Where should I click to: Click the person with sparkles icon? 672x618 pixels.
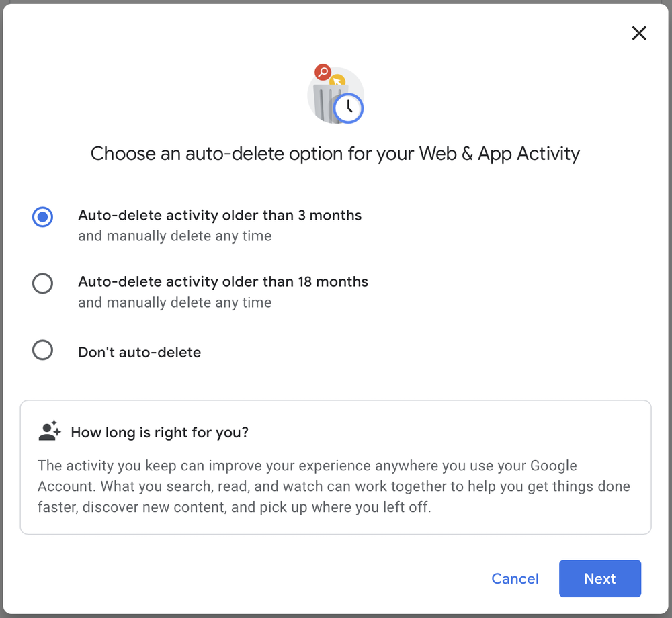[x=50, y=431]
